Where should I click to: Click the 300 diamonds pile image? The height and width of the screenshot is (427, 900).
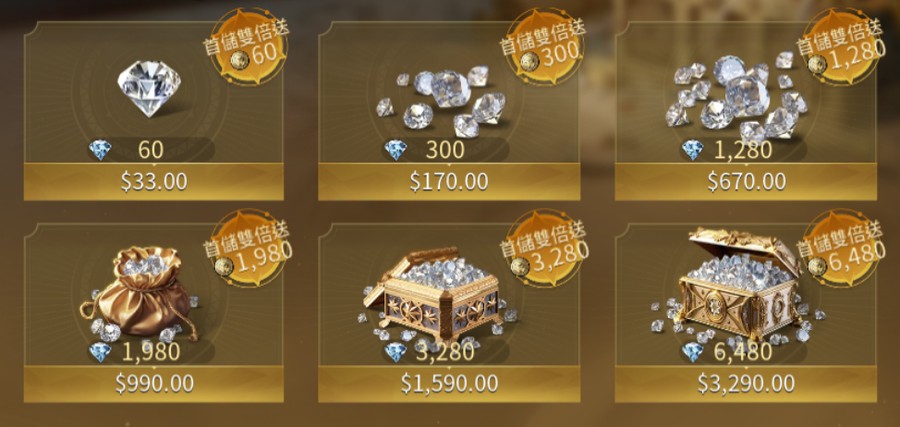(x=441, y=101)
